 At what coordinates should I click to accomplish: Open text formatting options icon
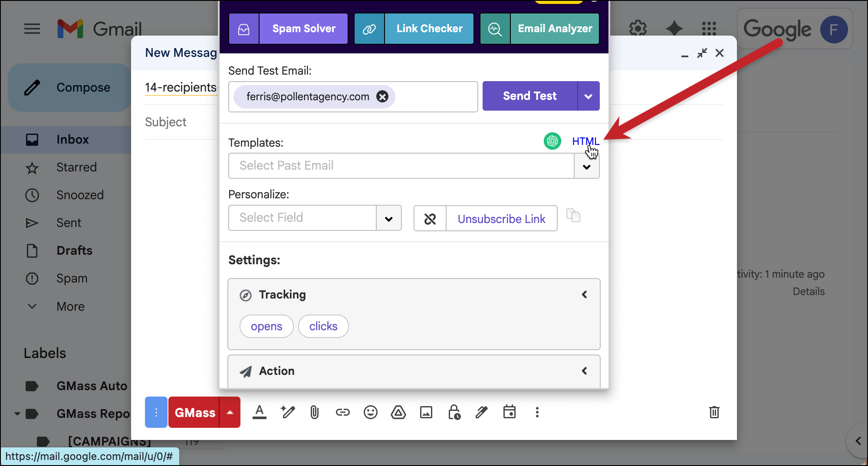(260, 412)
